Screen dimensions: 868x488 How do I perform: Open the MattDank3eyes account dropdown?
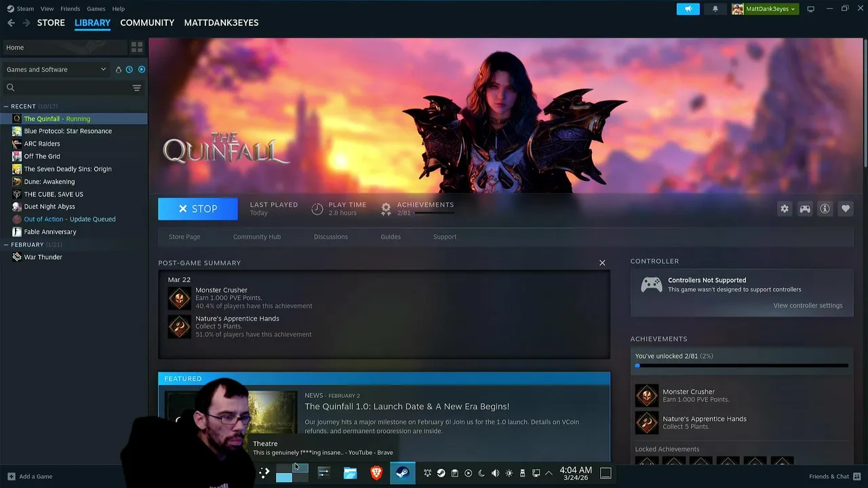[x=764, y=9]
